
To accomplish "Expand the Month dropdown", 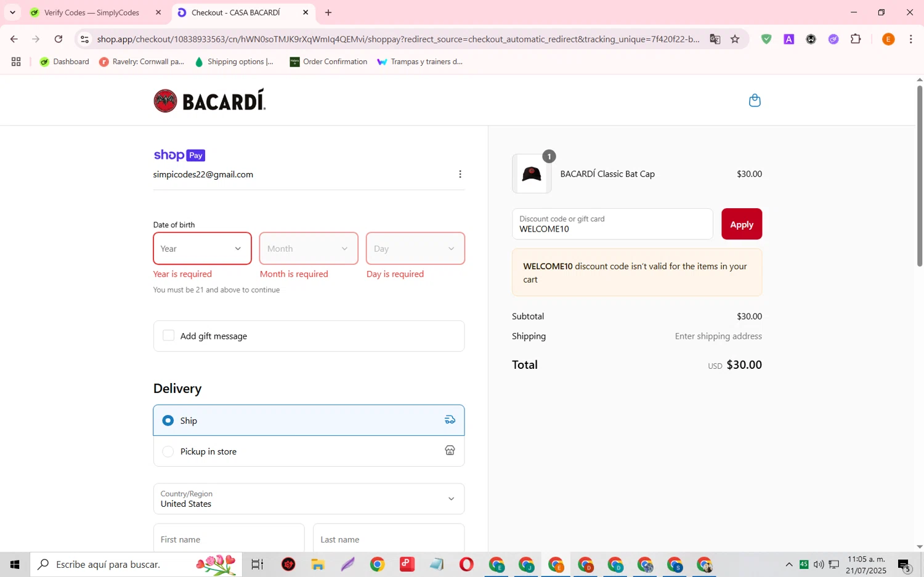I will (309, 249).
